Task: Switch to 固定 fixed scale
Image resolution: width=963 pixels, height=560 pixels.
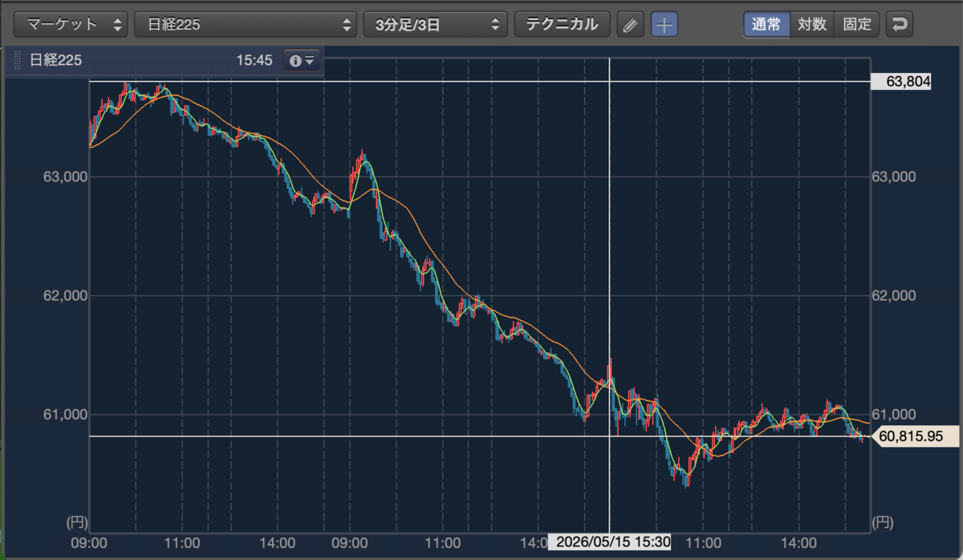Action: (857, 24)
